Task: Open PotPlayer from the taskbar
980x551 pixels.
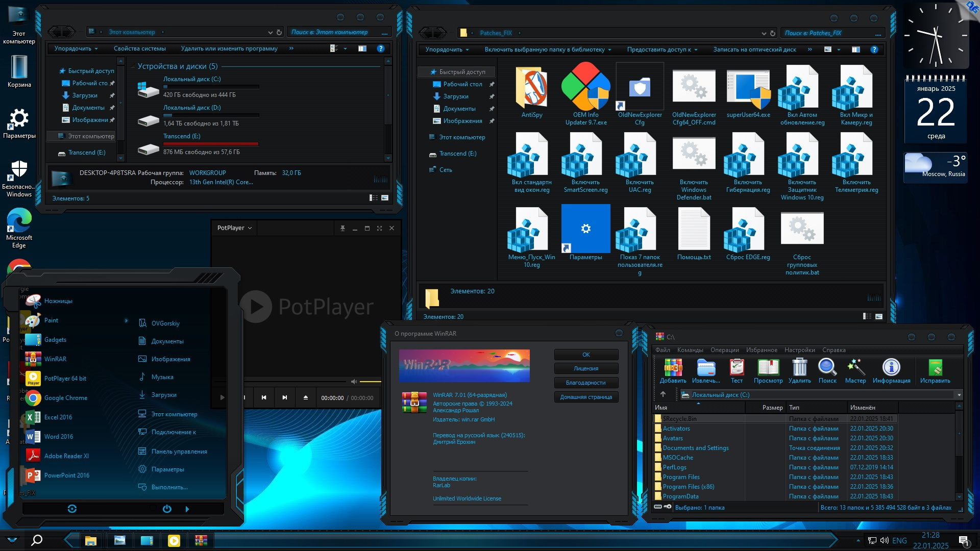Action: click(x=174, y=541)
